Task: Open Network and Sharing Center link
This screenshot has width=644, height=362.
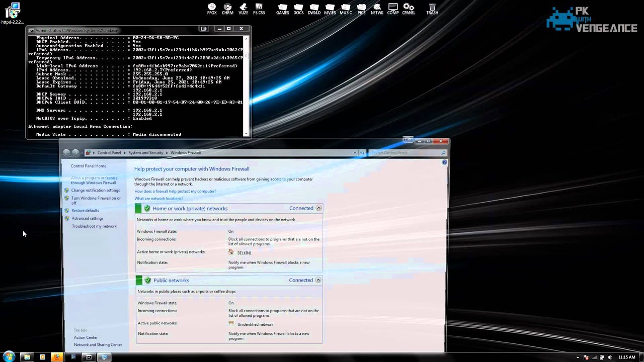Action: pyautogui.click(x=98, y=345)
